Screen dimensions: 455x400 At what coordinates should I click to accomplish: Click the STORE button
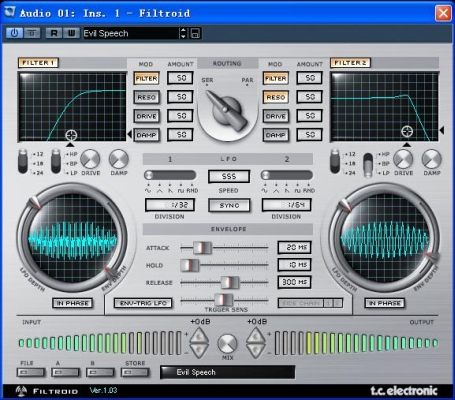(135, 372)
